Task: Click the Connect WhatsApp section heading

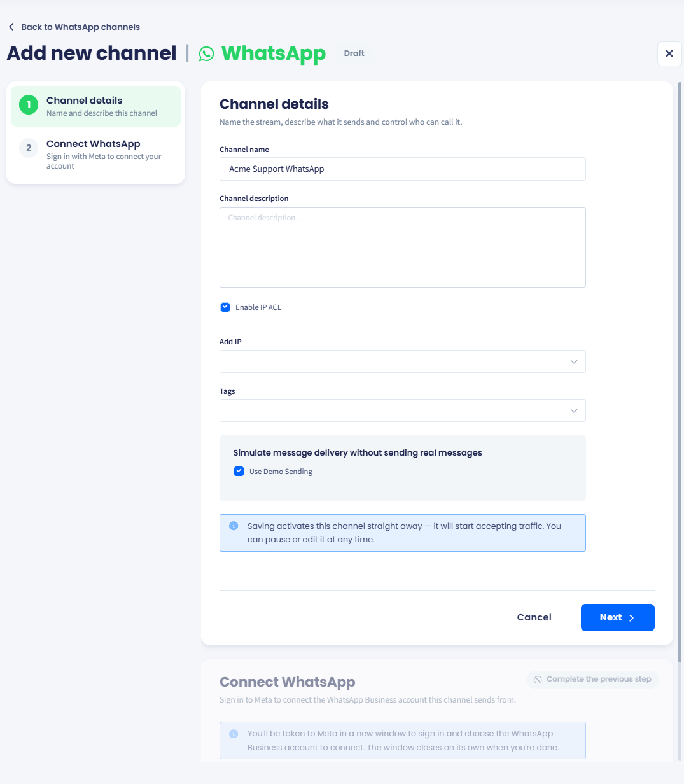Action: coord(288,682)
